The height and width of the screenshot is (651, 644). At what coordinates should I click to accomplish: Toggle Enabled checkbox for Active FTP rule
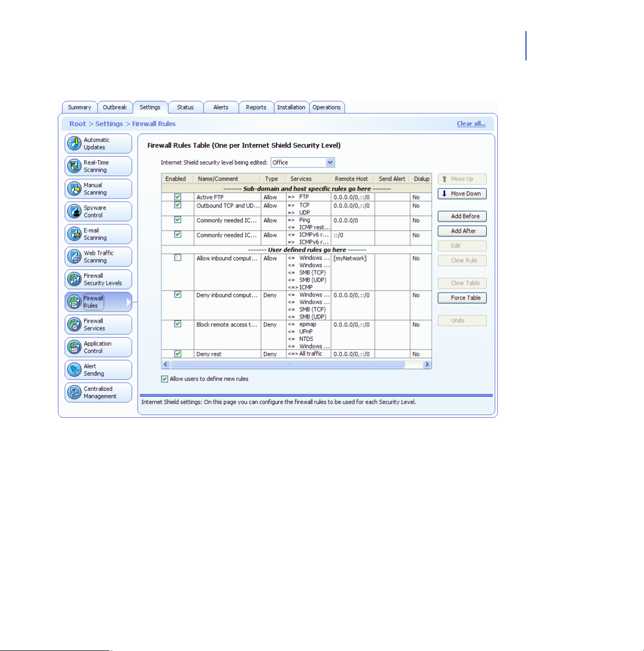click(x=178, y=197)
